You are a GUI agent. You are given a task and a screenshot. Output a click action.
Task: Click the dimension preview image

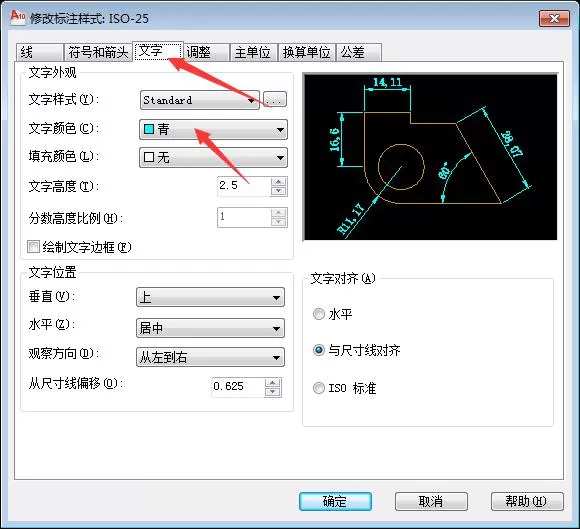coord(431,157)
